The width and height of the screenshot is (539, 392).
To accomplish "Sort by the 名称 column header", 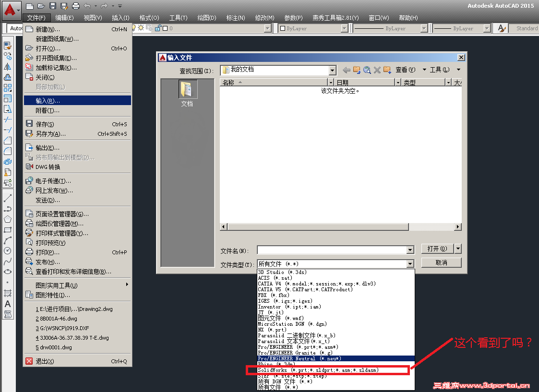I will click(x=274, y=83).
